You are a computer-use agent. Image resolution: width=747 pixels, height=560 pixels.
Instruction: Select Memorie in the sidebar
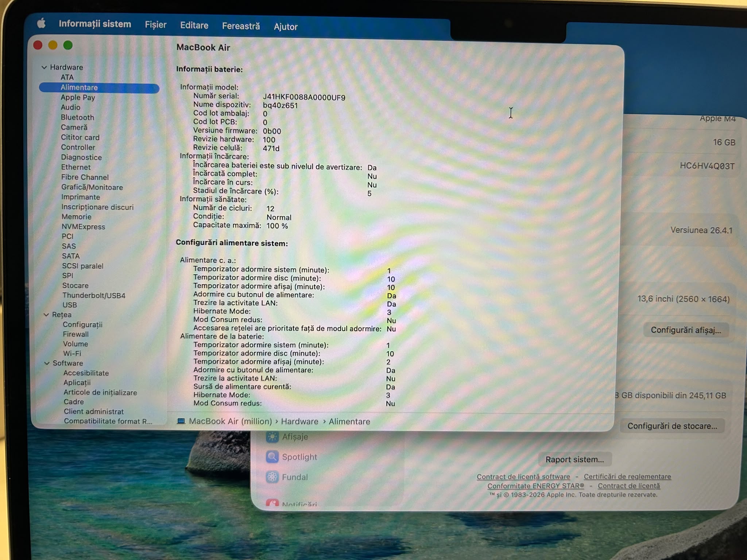tap(76, 217)
